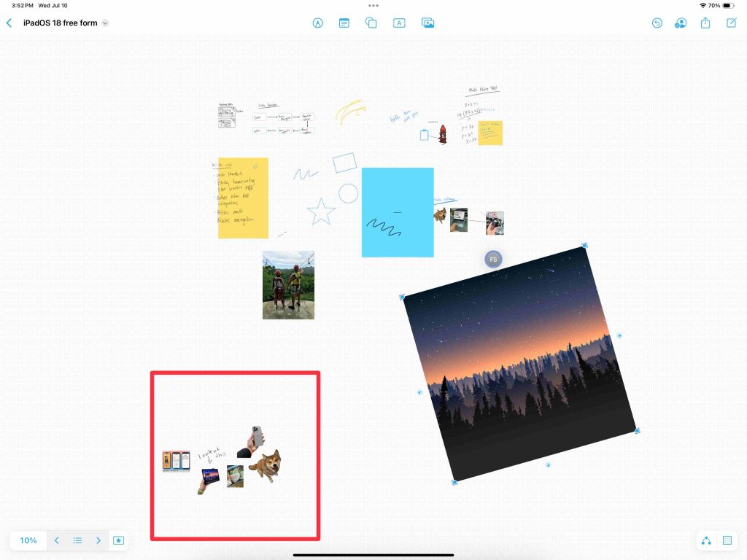Share this board
The height and width of the screenshot is (560, 747).
pyautogui.click(x=705, y=23)
